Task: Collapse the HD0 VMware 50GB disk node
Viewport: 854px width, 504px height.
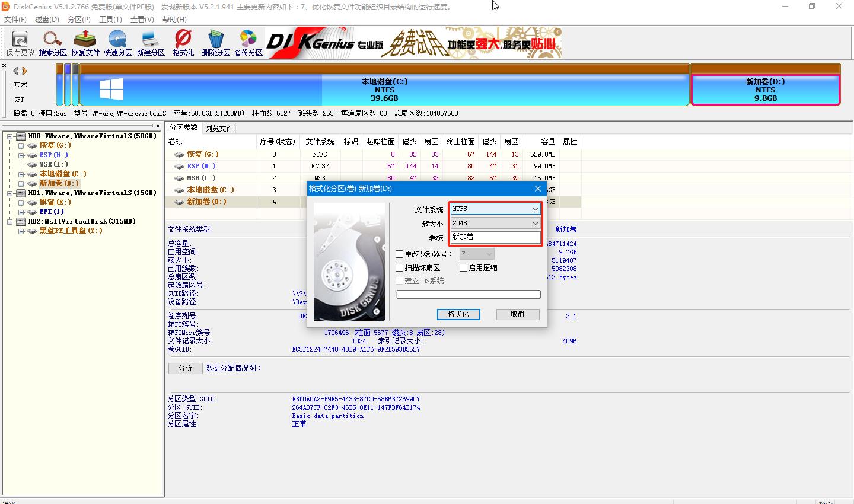Action: [x=10, y=136]
